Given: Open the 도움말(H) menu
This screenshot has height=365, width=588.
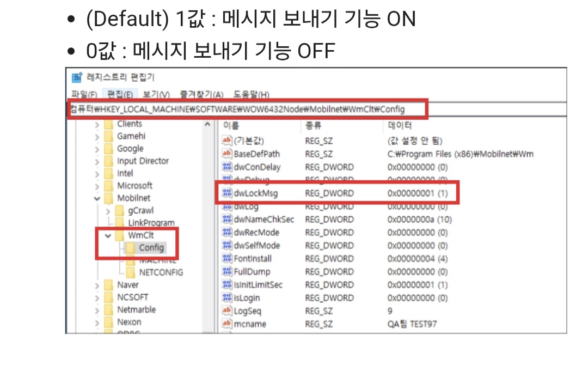Looking at the screenshot, I should (x=251, y=94).
